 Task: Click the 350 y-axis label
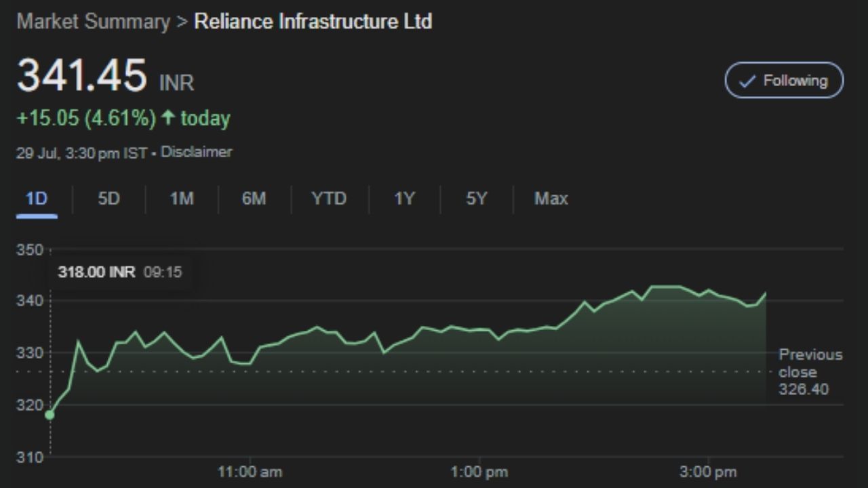[x=29, y=250]
